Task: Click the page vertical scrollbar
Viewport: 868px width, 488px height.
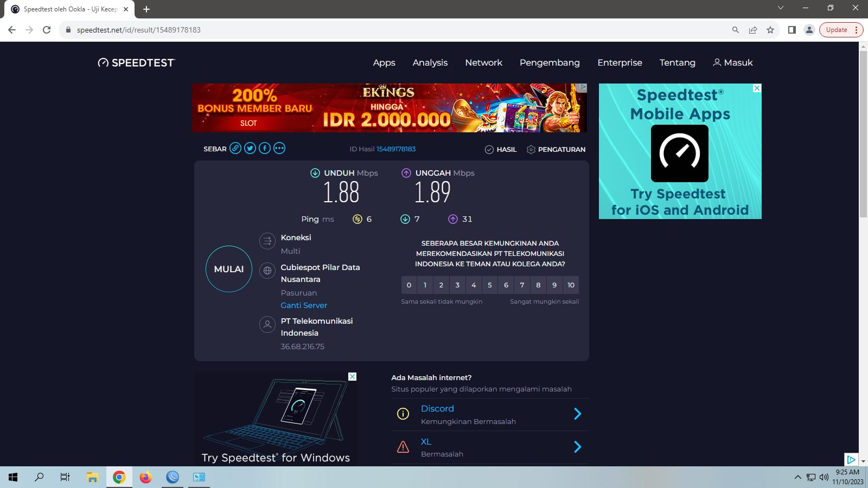Action: 863,134
